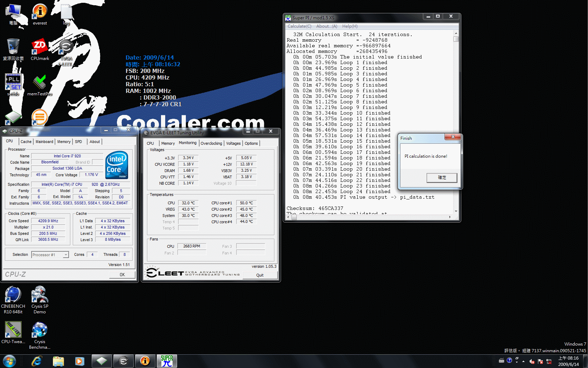
Task: Click Quit button in E-LEET
Action: 260,275
